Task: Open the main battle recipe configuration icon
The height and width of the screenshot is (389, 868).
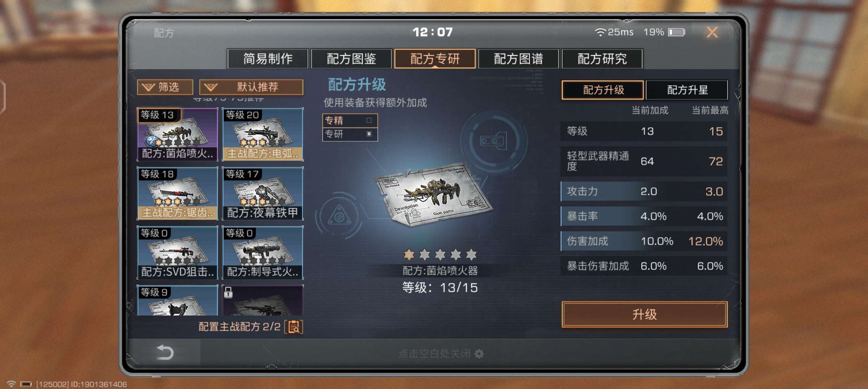Action: coord(294,327)
